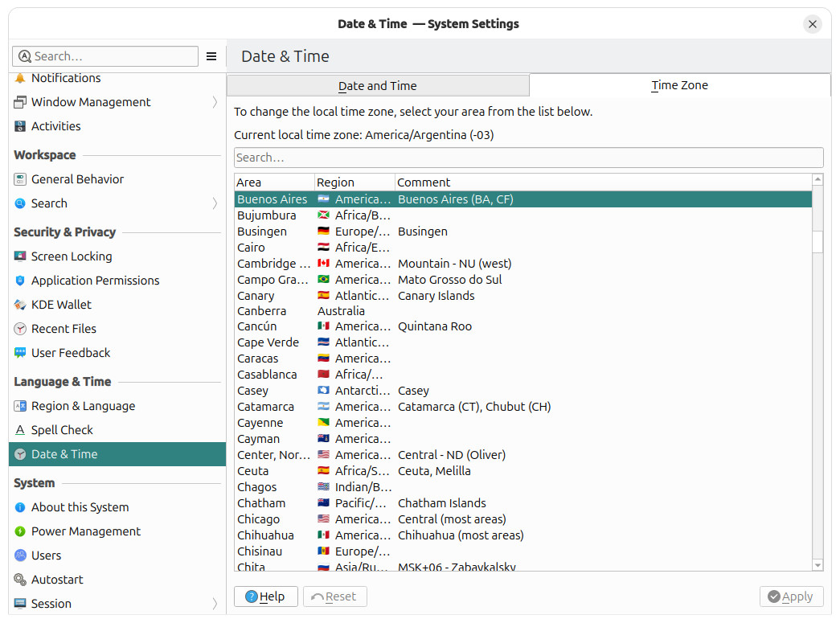840x623 pixels.
Task: Click the Session icon
Action: click(x=20, y=603)
